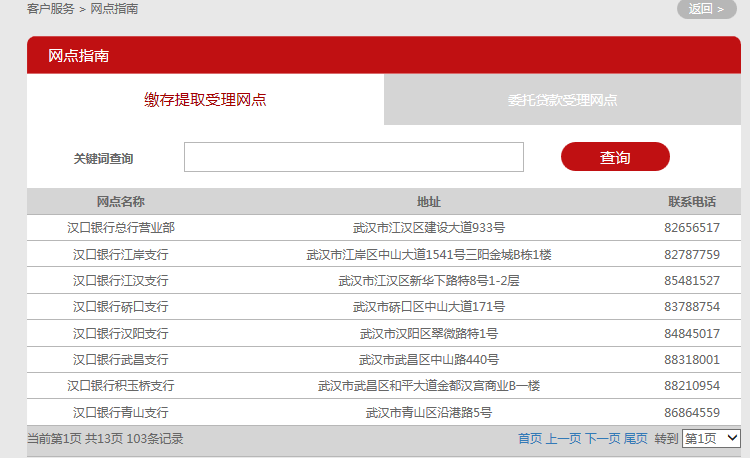The image size is (750, 458).
Task: Click the 联系电话 column header
Action: [692, 202]
